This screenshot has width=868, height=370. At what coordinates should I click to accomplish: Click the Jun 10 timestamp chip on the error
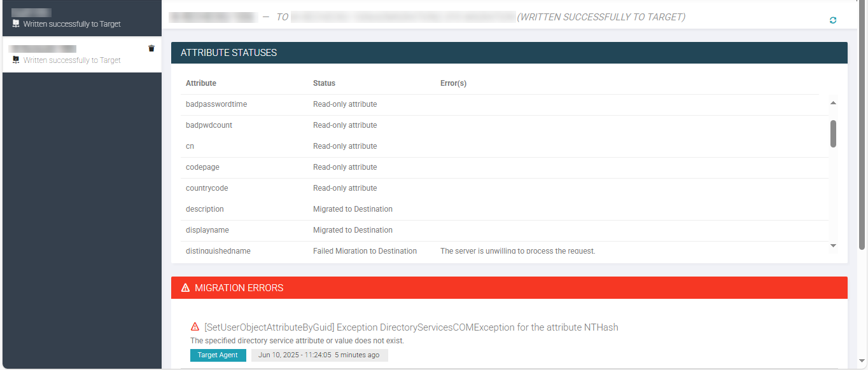coord(319,355)
